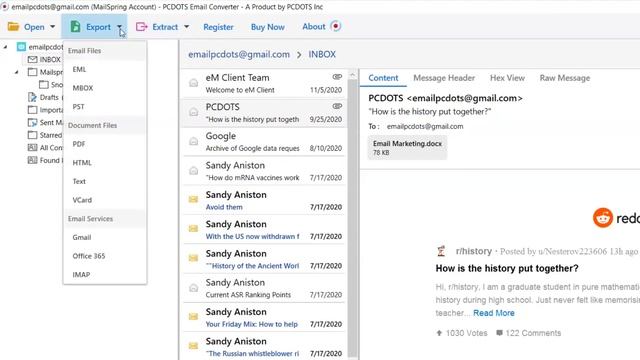This screenshot has height=360, width=640.
Task: Open the dropdown arrow next to Open
Action: pyautogui.click(x=52, y=27)
